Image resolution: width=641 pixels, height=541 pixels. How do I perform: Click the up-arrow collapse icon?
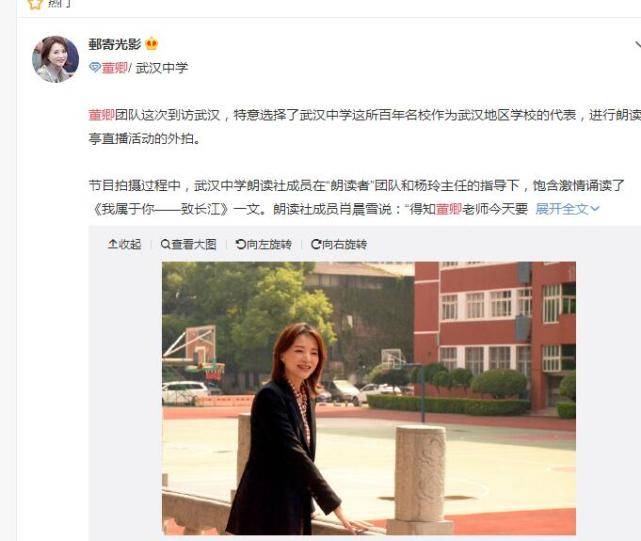(112, 244)
